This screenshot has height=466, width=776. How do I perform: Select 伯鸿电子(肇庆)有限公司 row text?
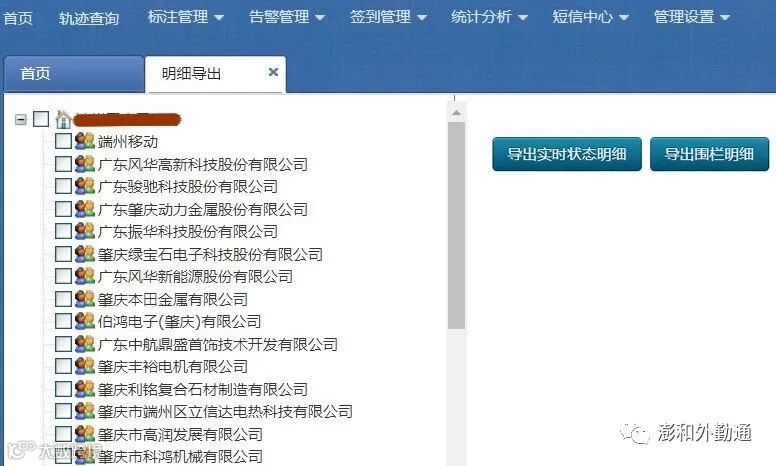click(x=179, y=322)
